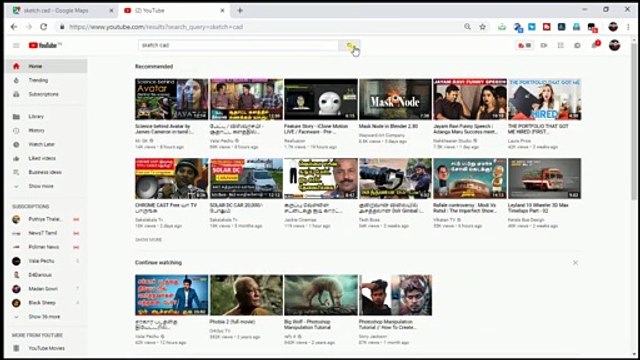Expand Show more in sidebar library
The height and width of the screenshot is (360, 640).
[41, 186]
